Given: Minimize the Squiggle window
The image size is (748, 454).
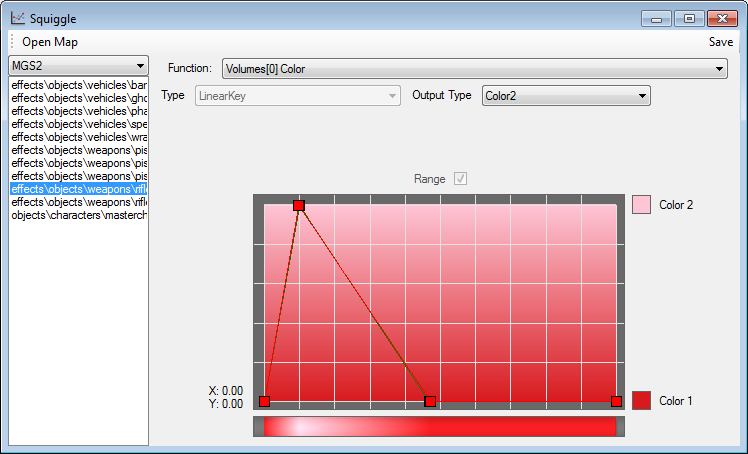Looking at the screenshot, I should (656, 18).
